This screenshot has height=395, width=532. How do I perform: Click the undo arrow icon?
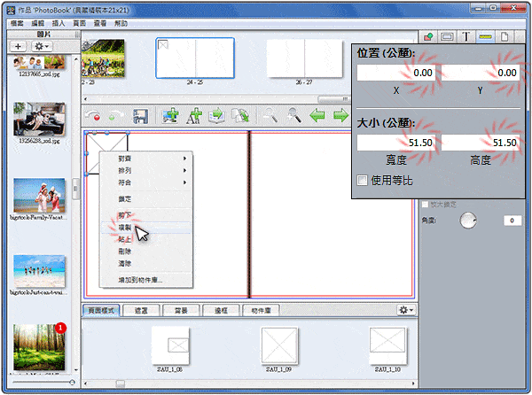(92, 116)
